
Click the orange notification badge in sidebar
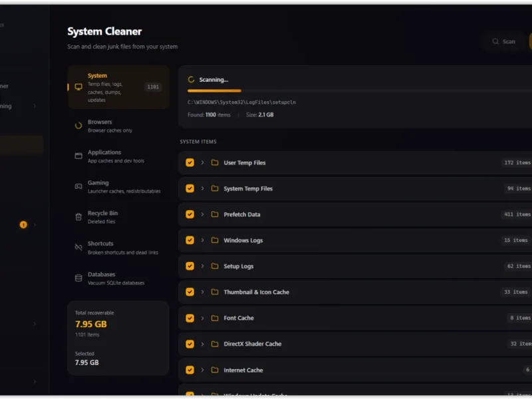(23, 225)
